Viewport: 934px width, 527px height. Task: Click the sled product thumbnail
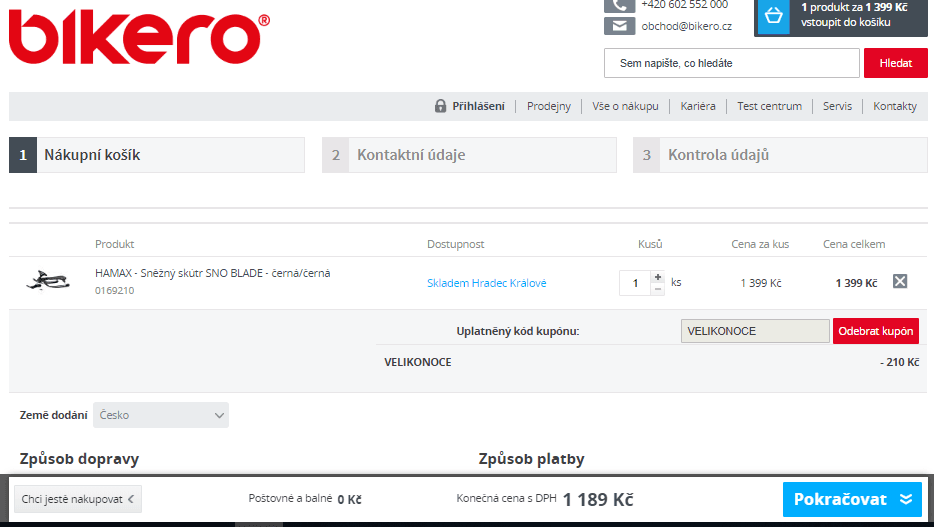pos(47,282)
